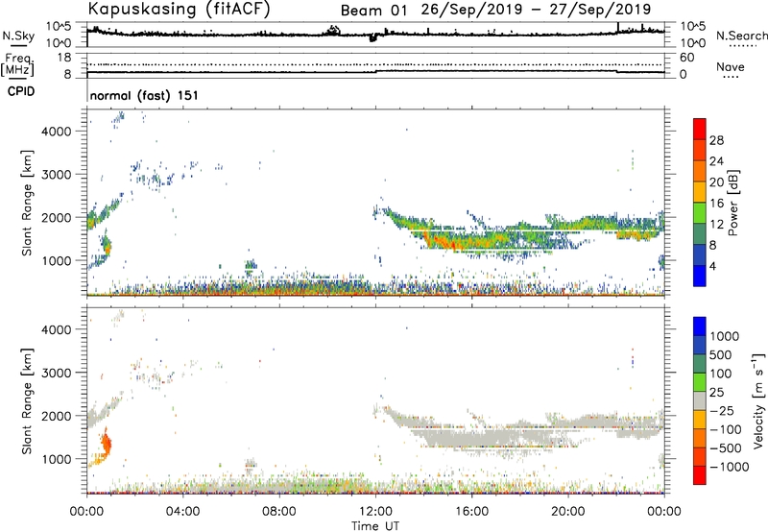Click the Power [dB] colorbar title
The image size is (768, 532).
tap(733, 203)
